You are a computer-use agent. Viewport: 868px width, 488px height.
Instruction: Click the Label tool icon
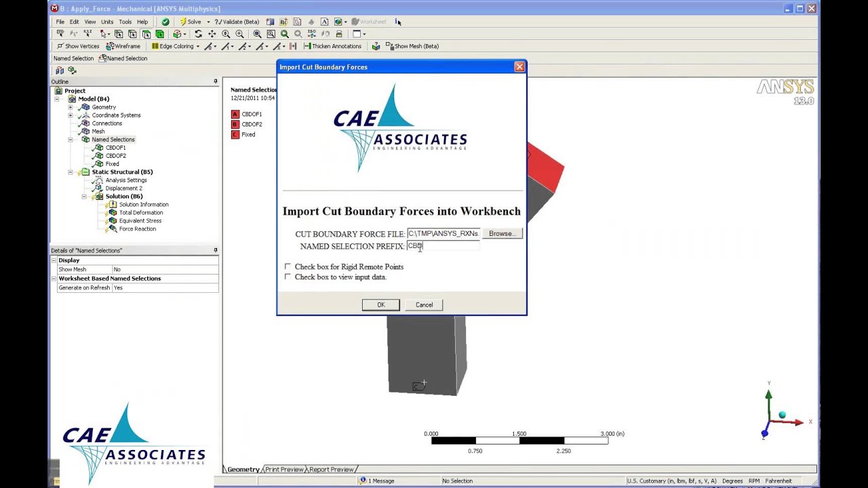pyautogui.click(x=60, y=34)
